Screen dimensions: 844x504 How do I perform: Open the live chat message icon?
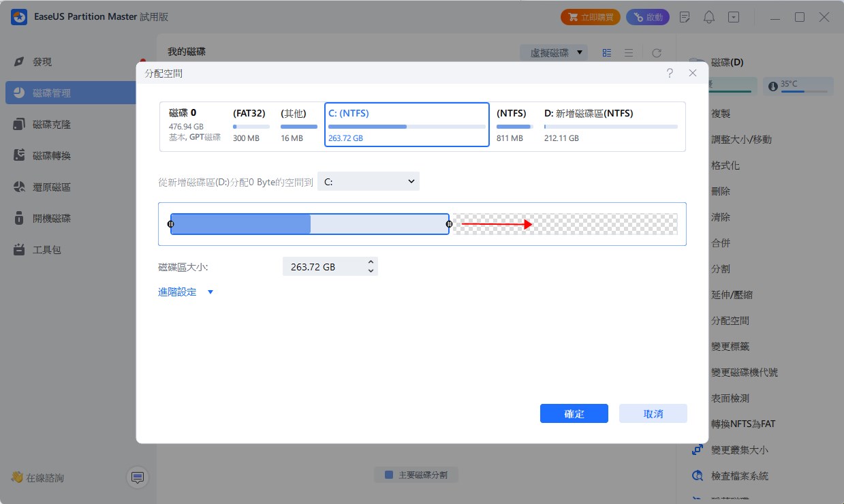(x=138, y=477)
